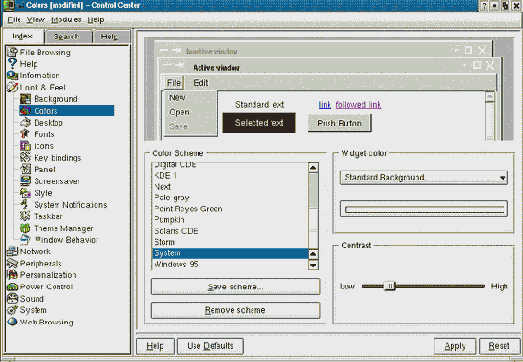Click the Screensaver module icon
This screenshot has height=362, width=523.
(25, 181)
